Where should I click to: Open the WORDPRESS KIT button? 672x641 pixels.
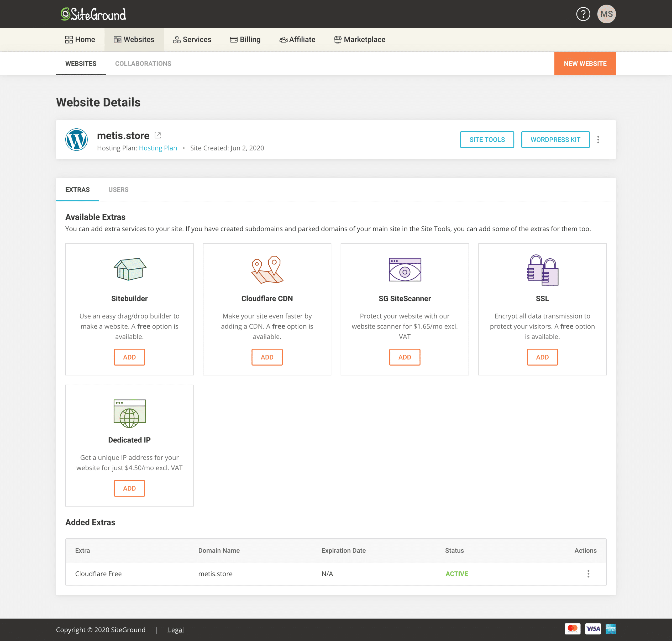coord(555,139)
